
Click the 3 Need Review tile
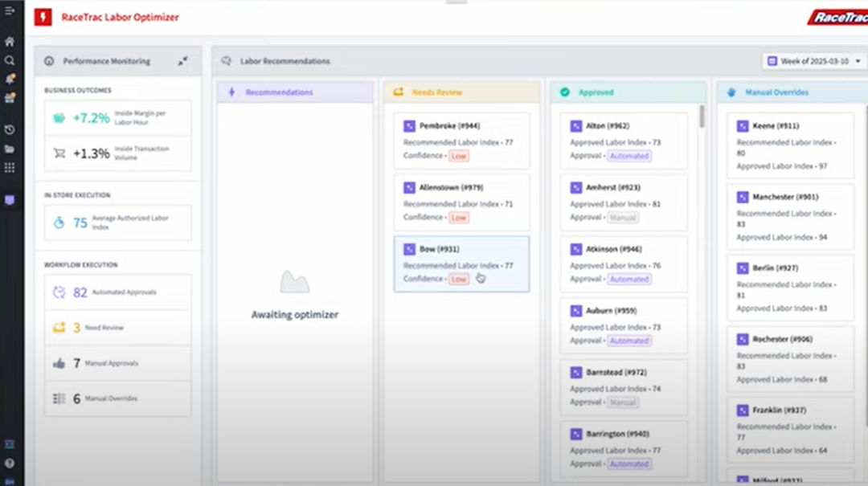point(118,328)
